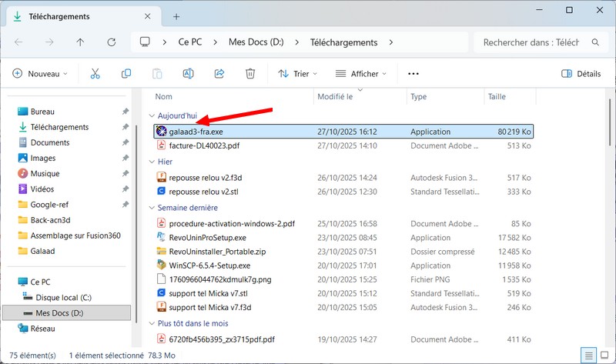Click the Nouveau button
616x364 pixels.
click(41, 74)
